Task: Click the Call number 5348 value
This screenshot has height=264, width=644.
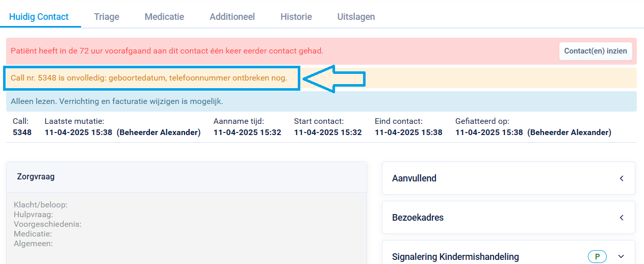Action: [x=22, y=133]
